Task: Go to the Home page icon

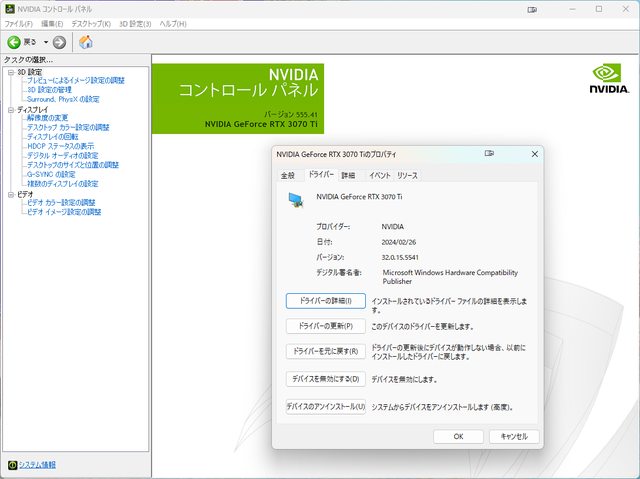Action: click(x=86, y=42)
